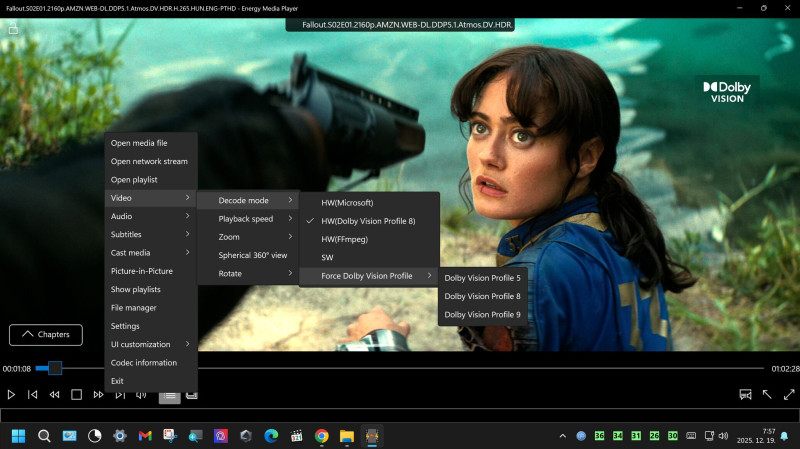Launch Microsoft Edge from taskbar
800x449 pixels.
pos(271,436)
